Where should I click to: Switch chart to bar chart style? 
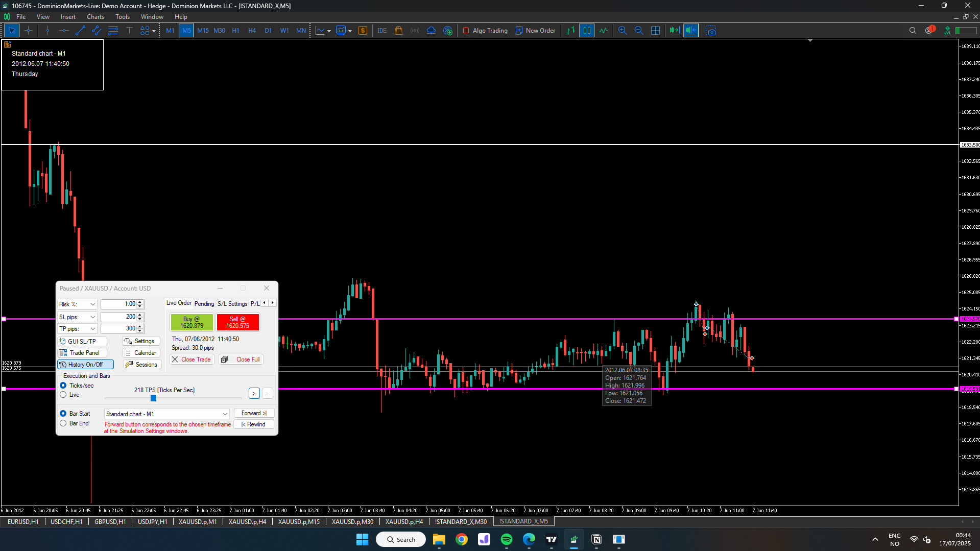coord(570,31)
